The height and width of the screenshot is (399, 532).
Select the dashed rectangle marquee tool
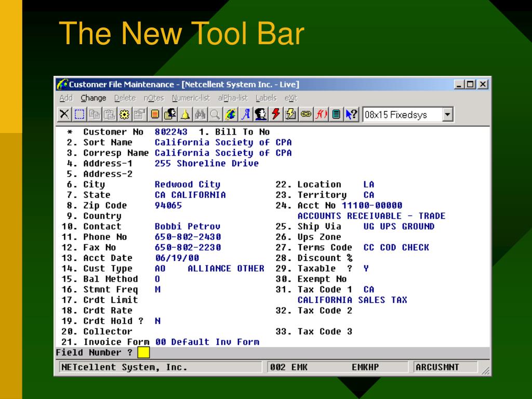(79, 114)
